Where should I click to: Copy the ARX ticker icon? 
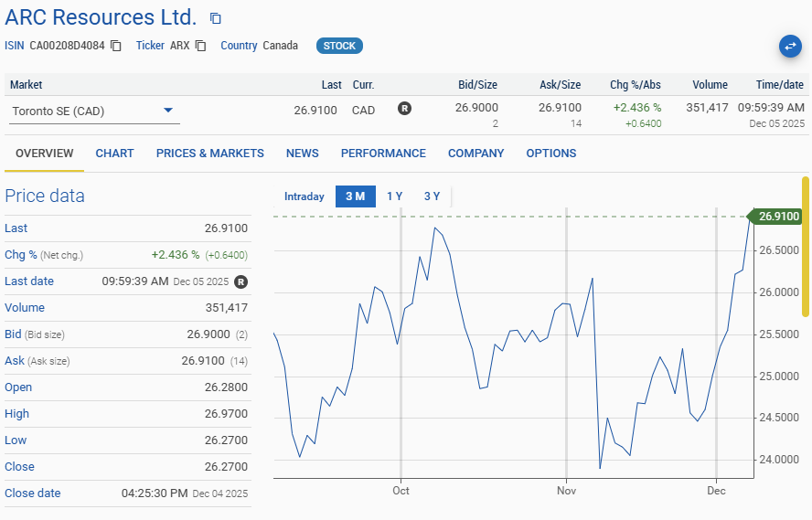point(201,46)
